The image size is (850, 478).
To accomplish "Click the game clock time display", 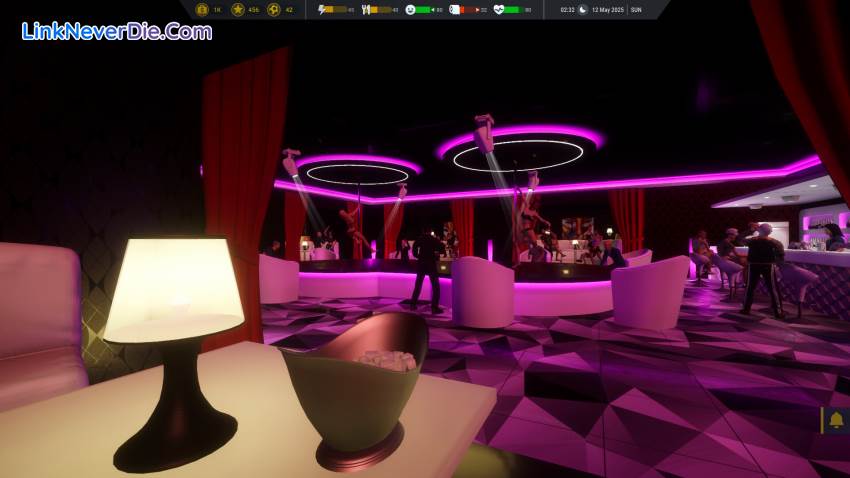I will tap(567, 9).
